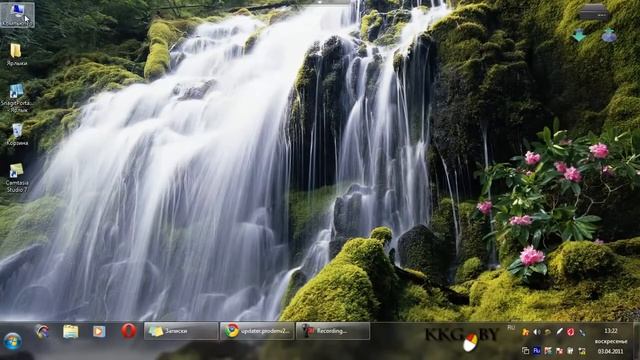The image size is (640, 360).
Task: Open the Windows Start menu orb
Action: point(12,341)
